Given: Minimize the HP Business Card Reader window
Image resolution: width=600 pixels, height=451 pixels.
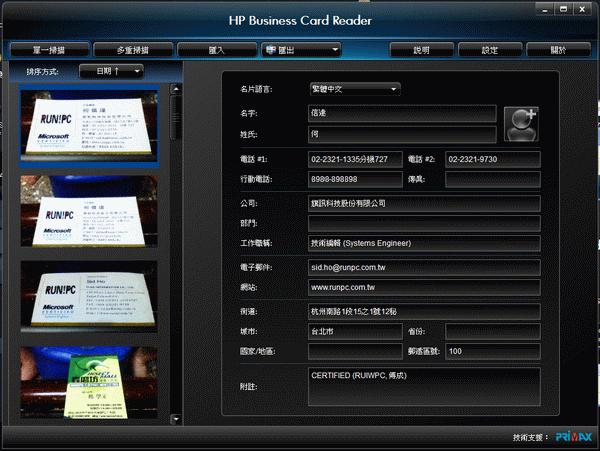Looking at the screenshot, I should 545,10.
